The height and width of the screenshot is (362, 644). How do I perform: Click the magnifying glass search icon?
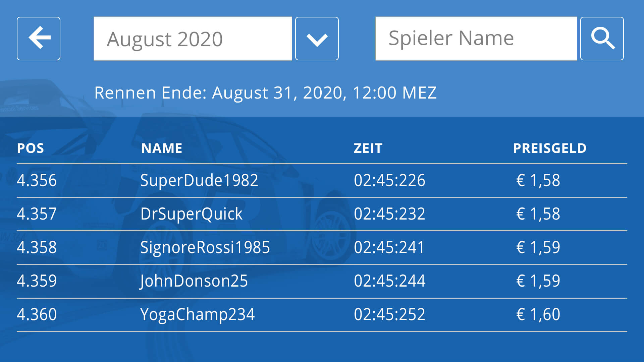point(602,39)
